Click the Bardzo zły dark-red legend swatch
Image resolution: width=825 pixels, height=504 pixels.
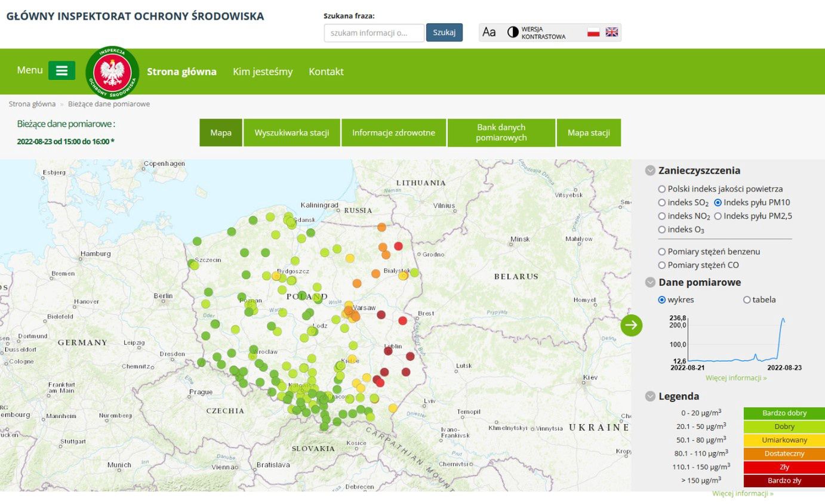coord(784,481)
